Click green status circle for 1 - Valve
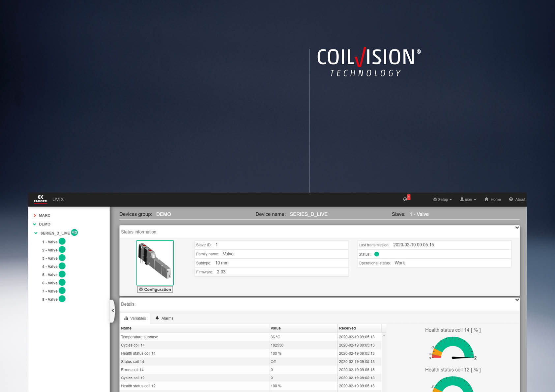555x392 pixels. pyautogui.click(x=62, y=241)
